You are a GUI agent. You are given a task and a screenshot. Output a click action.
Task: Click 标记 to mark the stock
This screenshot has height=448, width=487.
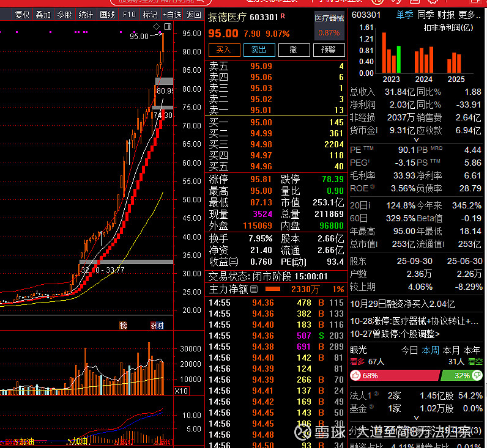[150, 15]
